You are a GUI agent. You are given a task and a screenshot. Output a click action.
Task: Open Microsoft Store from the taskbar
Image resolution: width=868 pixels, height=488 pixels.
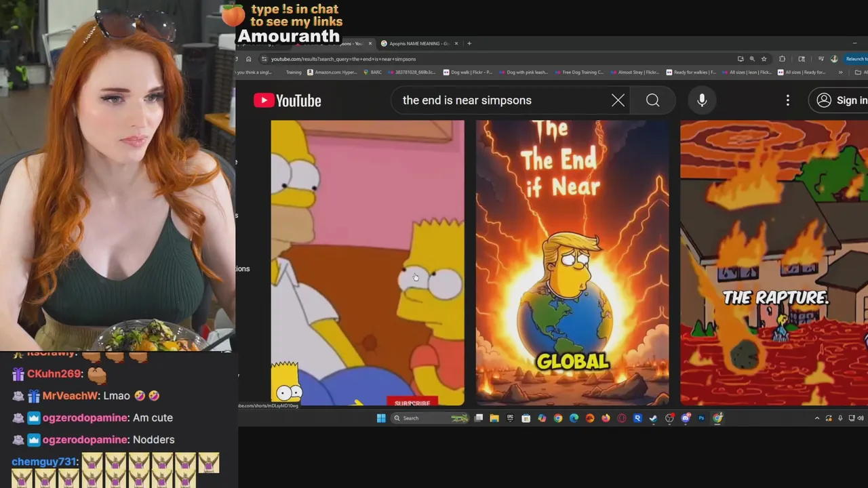(x=526, y=418)
